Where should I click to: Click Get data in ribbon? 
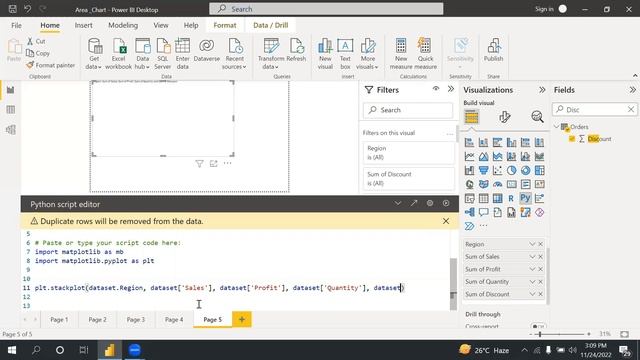pos(94,54)
